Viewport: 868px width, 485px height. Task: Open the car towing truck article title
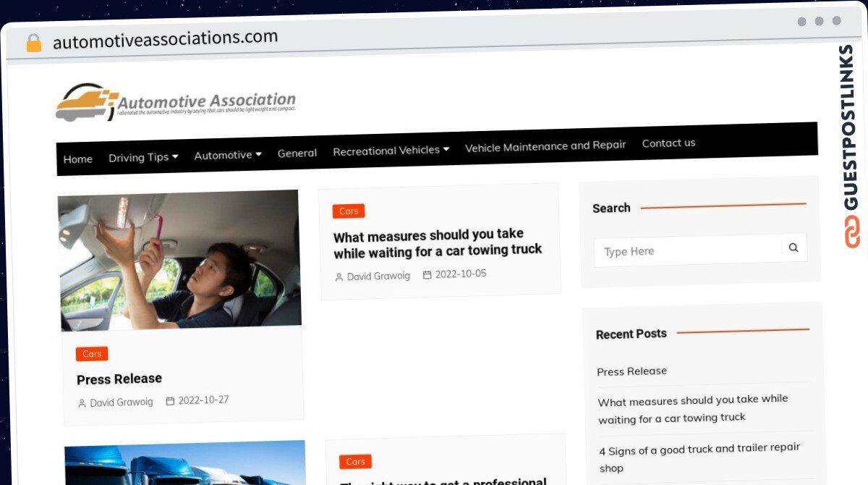point(438,243)
